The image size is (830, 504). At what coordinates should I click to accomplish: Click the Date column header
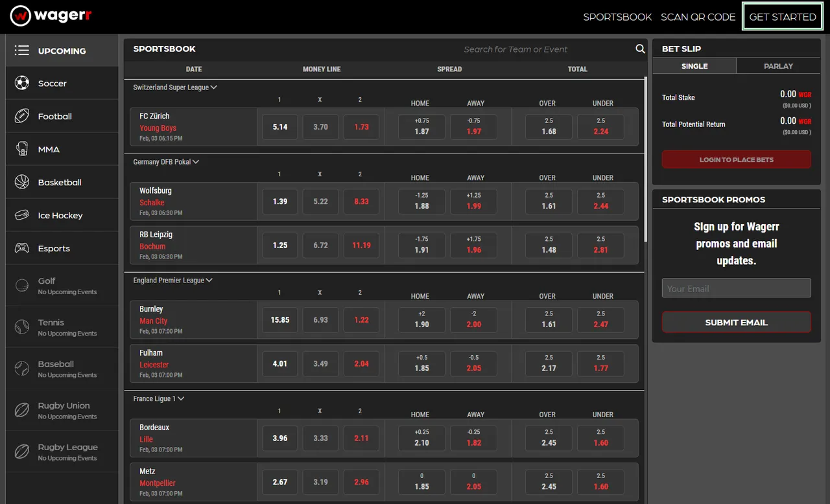click(x=194, y=69)
